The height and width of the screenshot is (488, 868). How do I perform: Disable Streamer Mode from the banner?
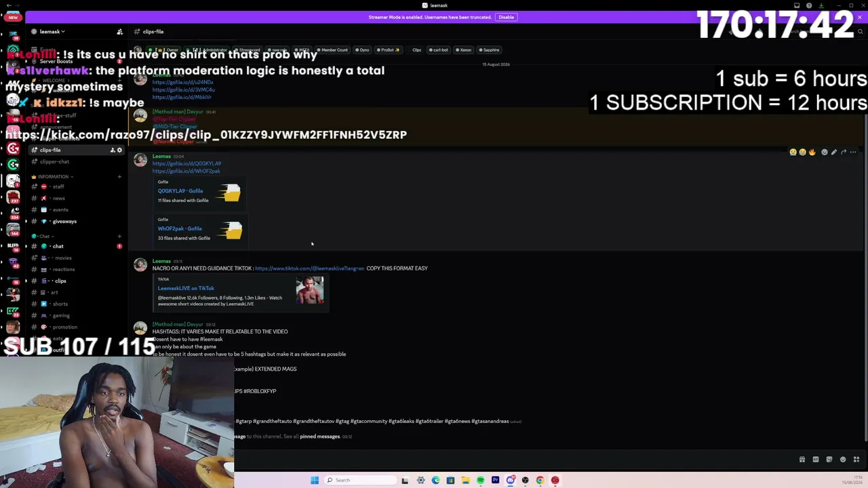tap(506, 17)
